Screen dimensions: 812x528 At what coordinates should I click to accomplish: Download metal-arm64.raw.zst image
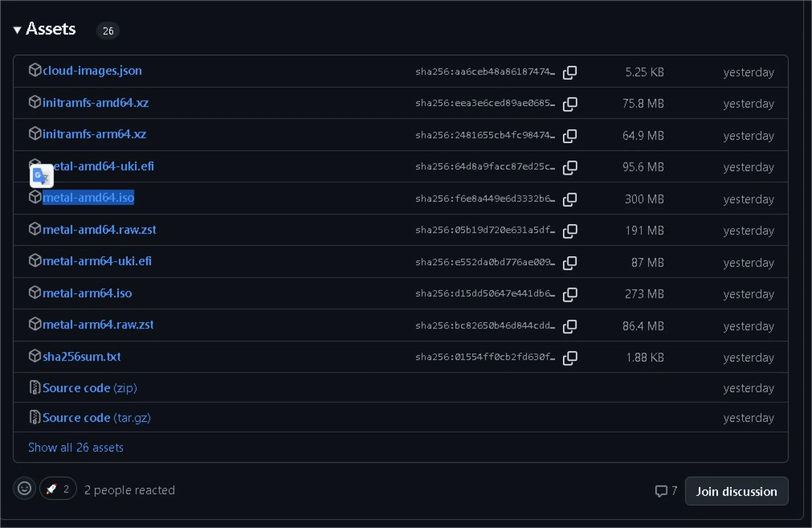tap(98, 324)
